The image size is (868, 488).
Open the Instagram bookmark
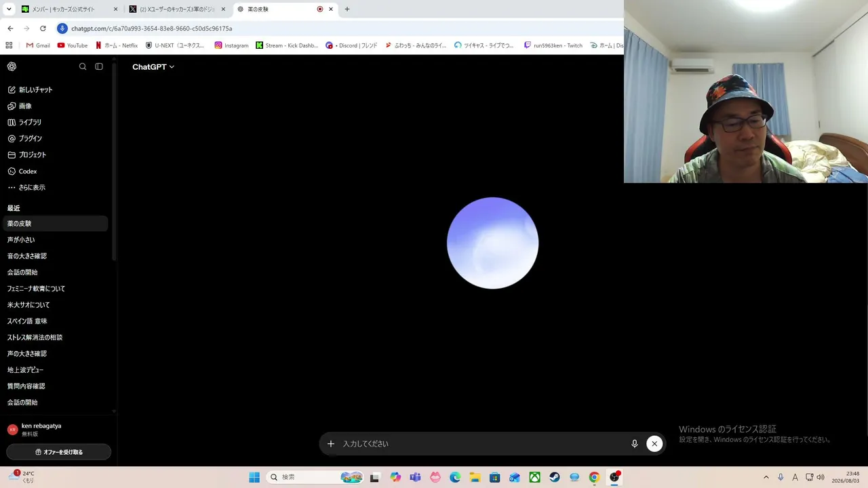coord(231,45)
